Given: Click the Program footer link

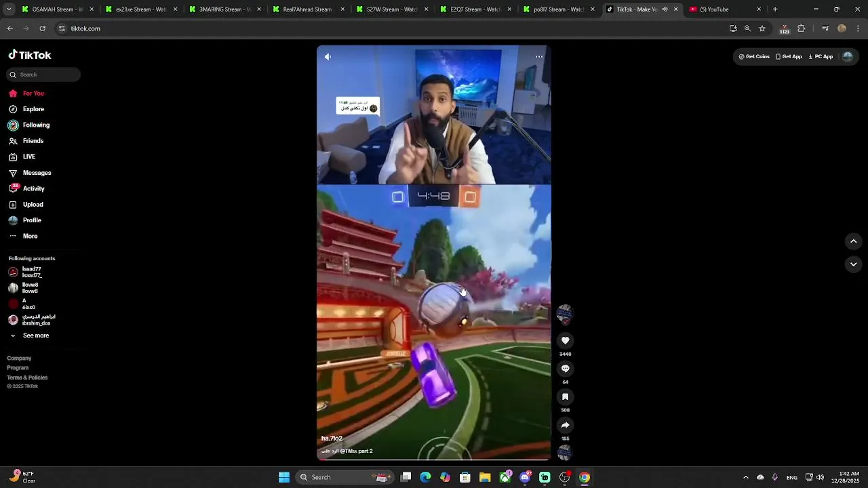Looking at the screenshot, I should 18,367.
